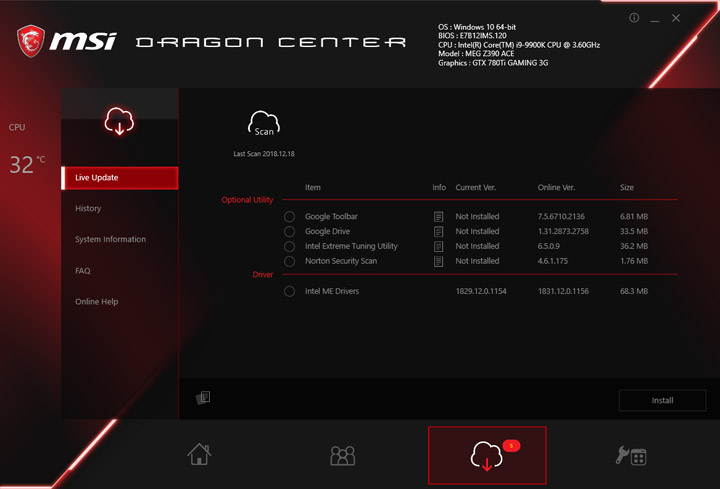
Task: Click online version 6.5.0.9
Action: [549, 246]
